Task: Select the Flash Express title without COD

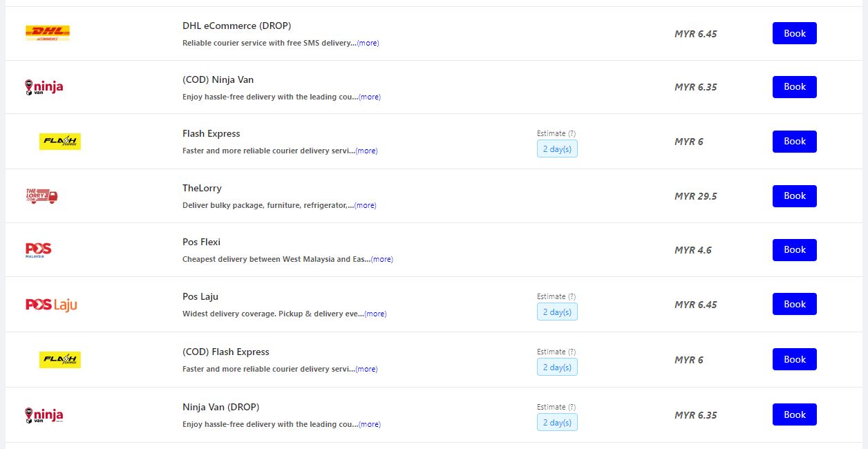Action: (x=211, y=133)
